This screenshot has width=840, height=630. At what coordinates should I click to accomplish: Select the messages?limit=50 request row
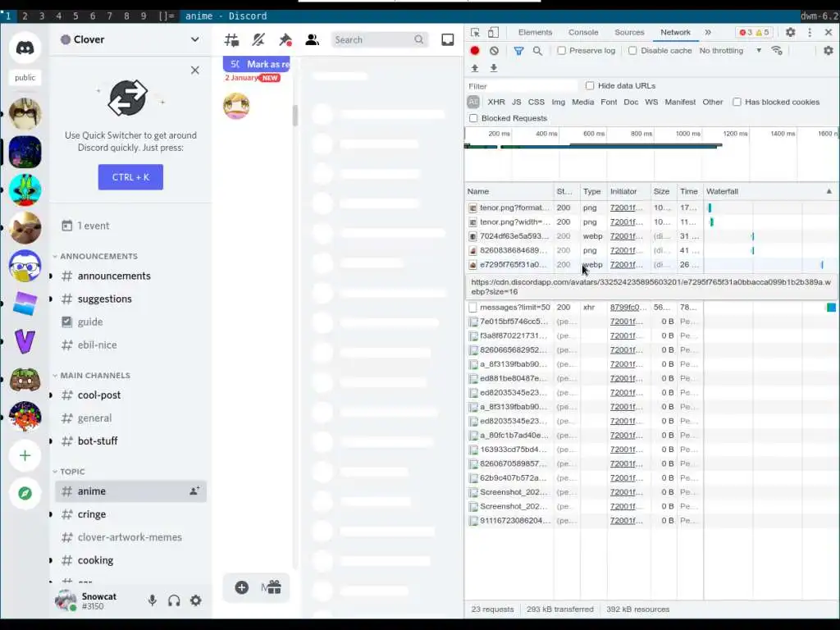(x=651, y=307)
